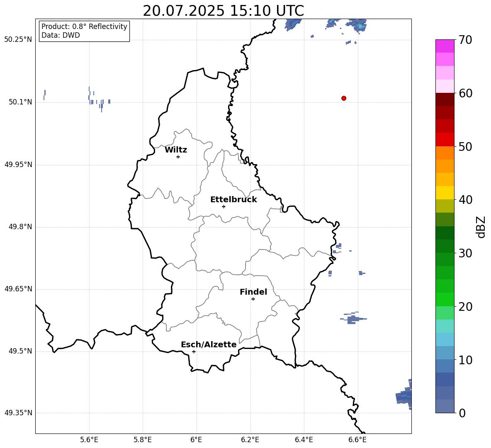Click the 49.5°N latitude label
The width and height of the screenshot is (491, 448).
(20, 351)
